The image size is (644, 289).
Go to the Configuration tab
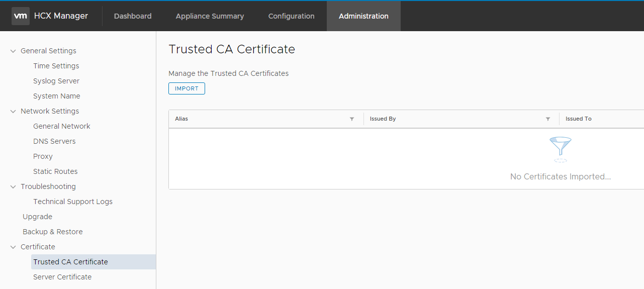(291, 16)
